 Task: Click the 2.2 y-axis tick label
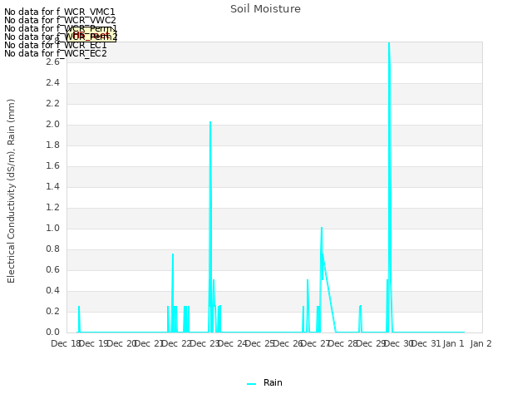(52, 104)
